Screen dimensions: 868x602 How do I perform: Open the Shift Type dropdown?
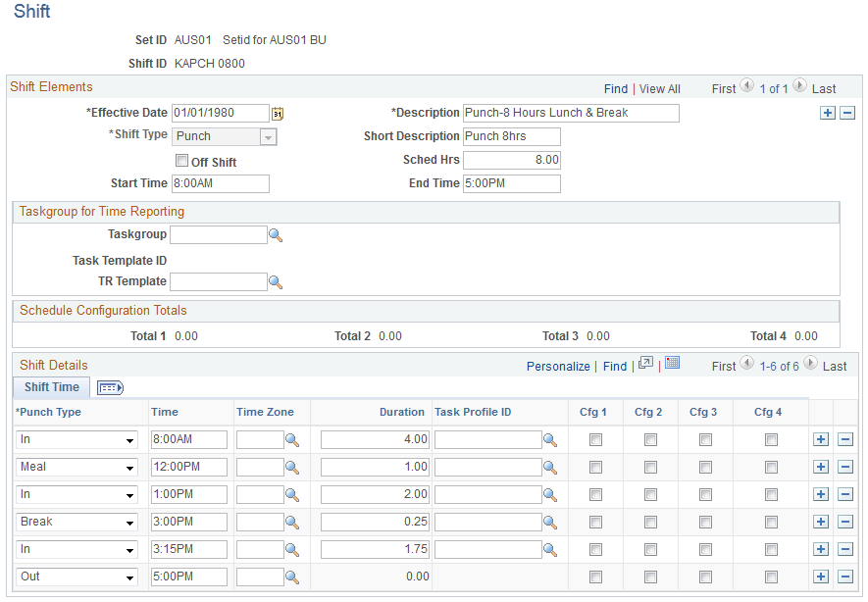[x=225, y=136]
